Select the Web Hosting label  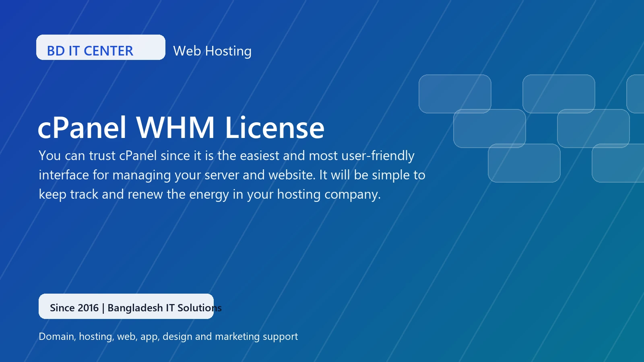[x=212, y=51]
